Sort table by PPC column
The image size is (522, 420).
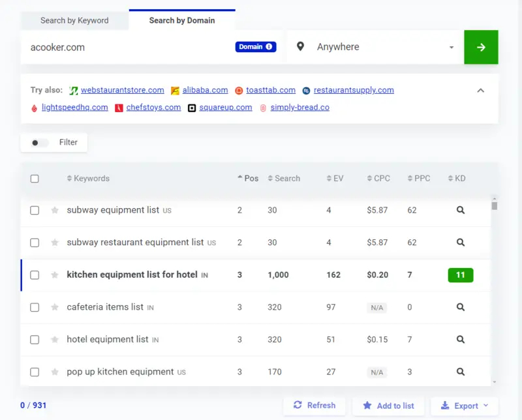coord(419,179)
